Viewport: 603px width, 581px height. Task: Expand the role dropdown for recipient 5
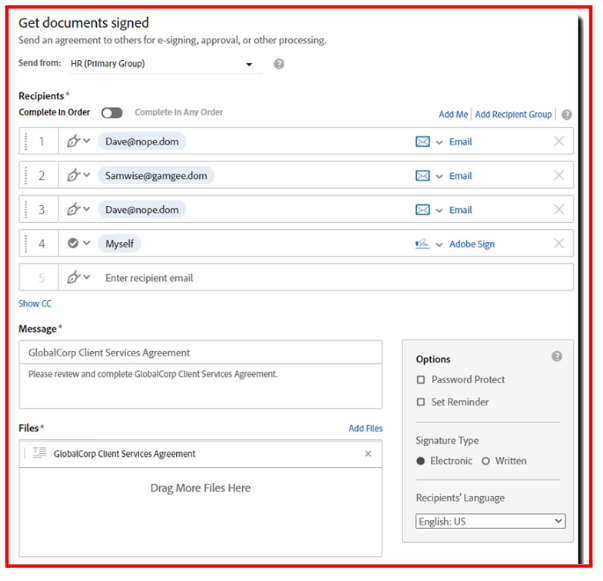tap(85, 278)
